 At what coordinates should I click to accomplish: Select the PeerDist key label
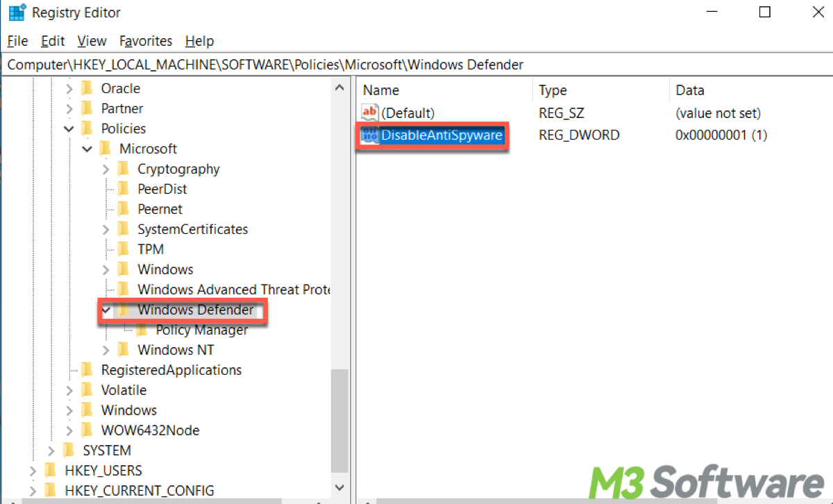[x=162, y=189]
